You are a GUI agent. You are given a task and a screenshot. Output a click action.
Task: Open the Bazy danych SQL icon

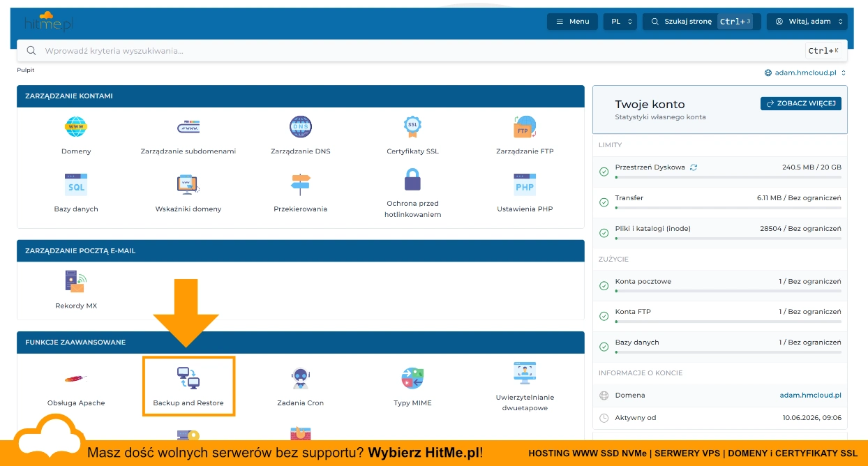click(x=76, y=185)
